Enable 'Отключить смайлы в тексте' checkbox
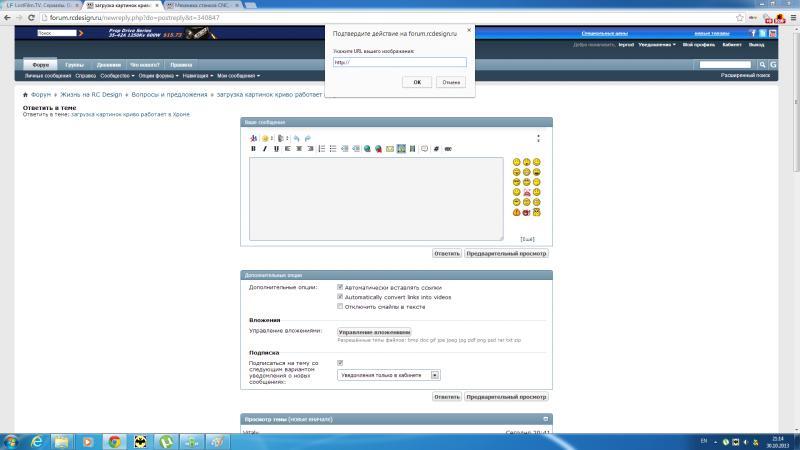The height and width of the screenshot is (450, 800). click(x=340, y=306)
